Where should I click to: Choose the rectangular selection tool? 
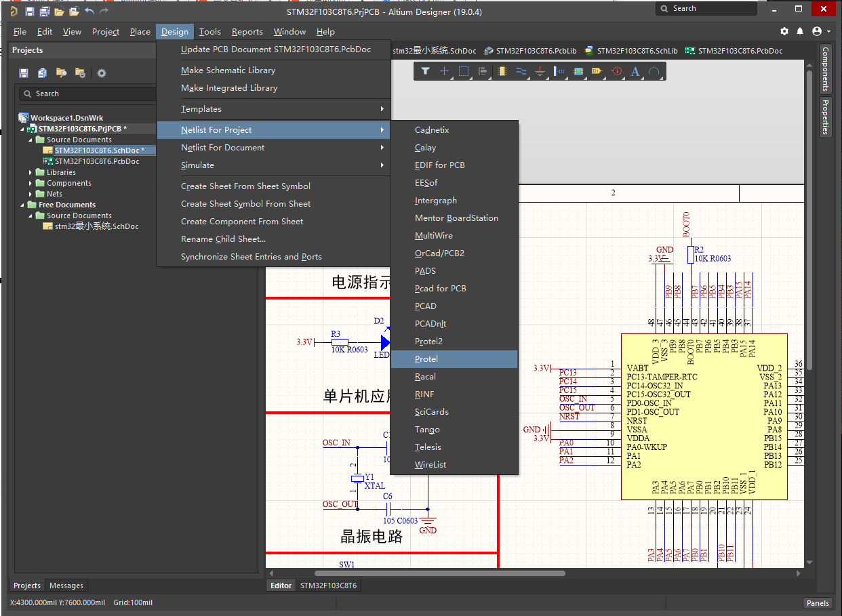coord(464,71)
